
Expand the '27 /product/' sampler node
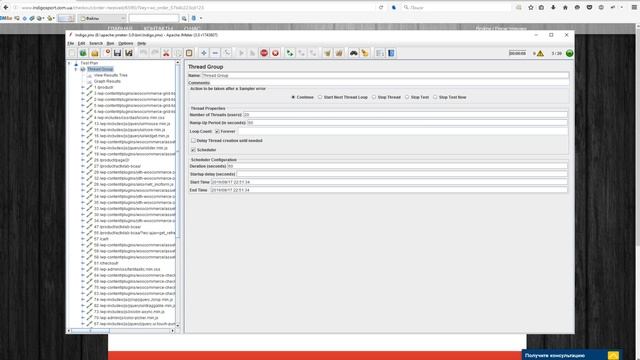[83, 166]
